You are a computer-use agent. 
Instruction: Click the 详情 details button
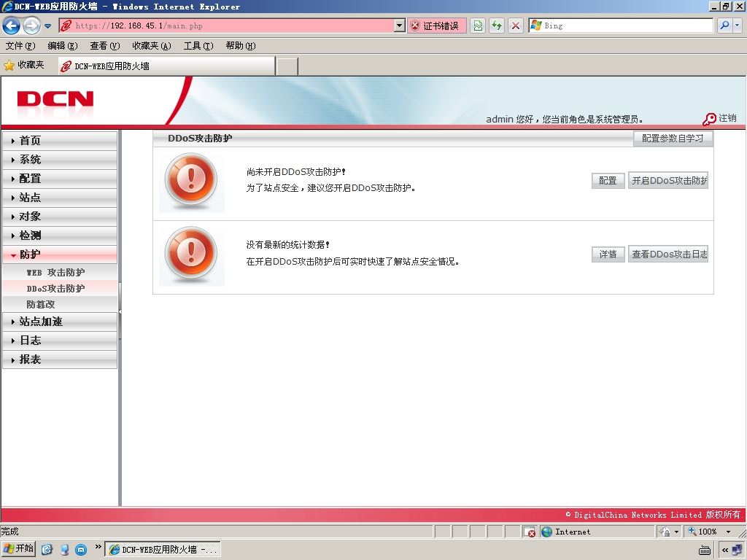tap(608, 254)
